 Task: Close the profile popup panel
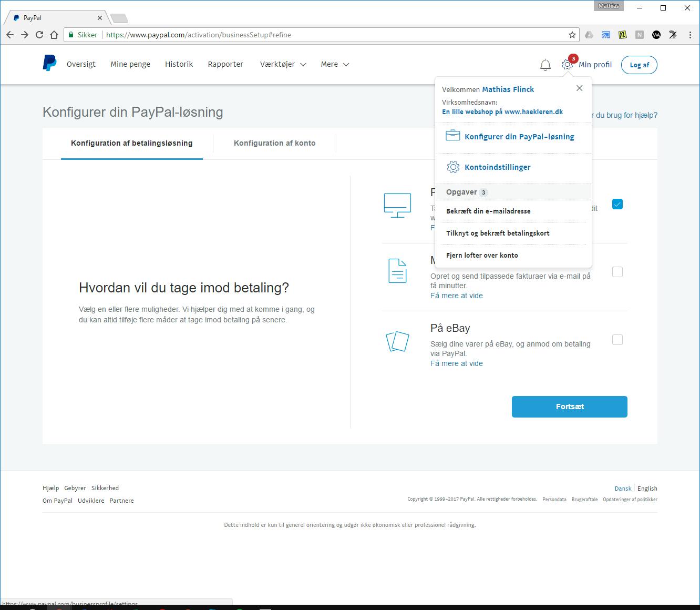tap(579, 88)
